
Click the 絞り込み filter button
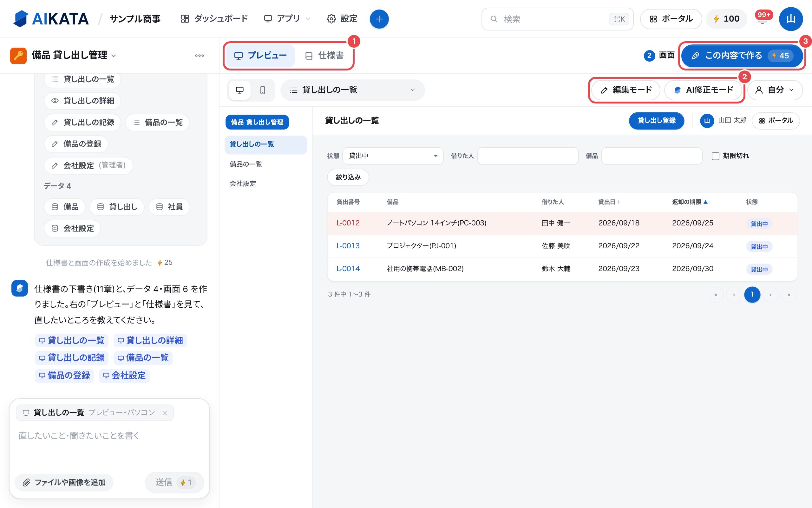348,177
